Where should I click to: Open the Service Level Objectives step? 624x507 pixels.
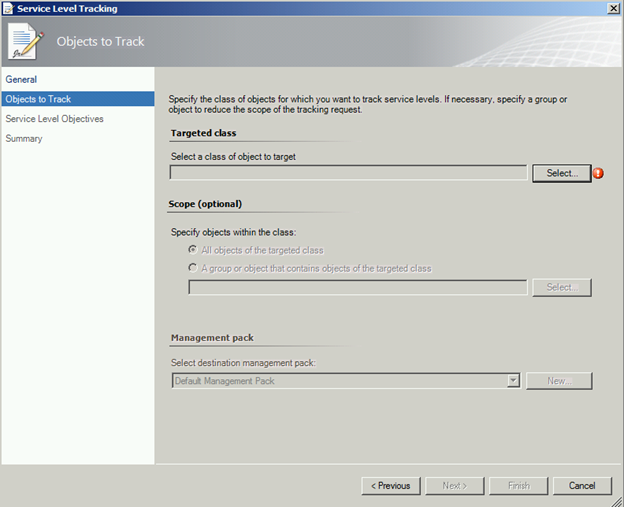(55, 119)
